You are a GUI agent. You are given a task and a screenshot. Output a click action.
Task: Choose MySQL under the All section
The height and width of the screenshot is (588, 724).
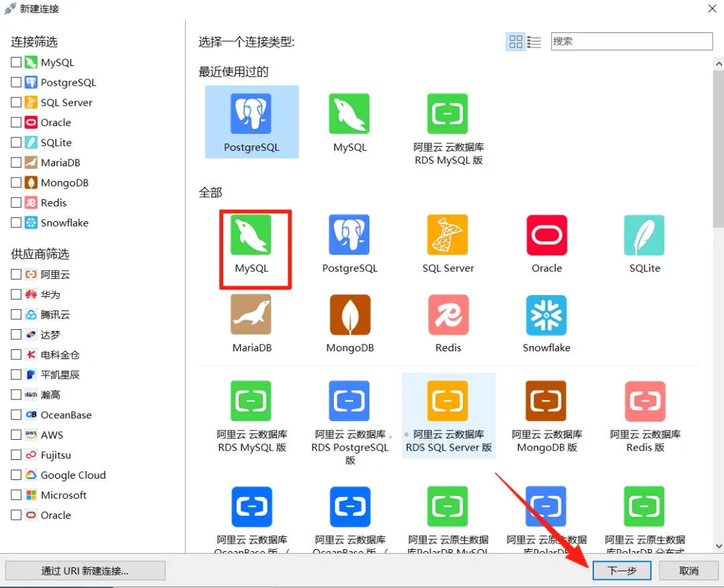(251, 243)
